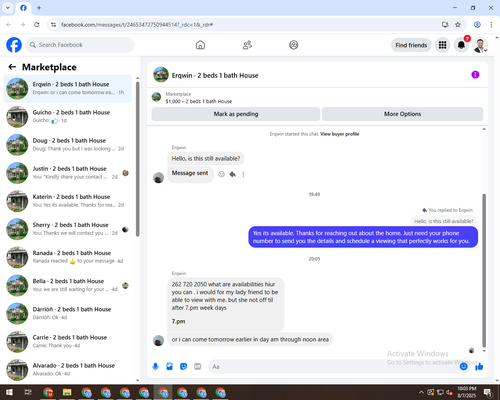Click the blue 'Yes its available' sent message
Viewport: 500px width, 400px height.
(363, 237)
